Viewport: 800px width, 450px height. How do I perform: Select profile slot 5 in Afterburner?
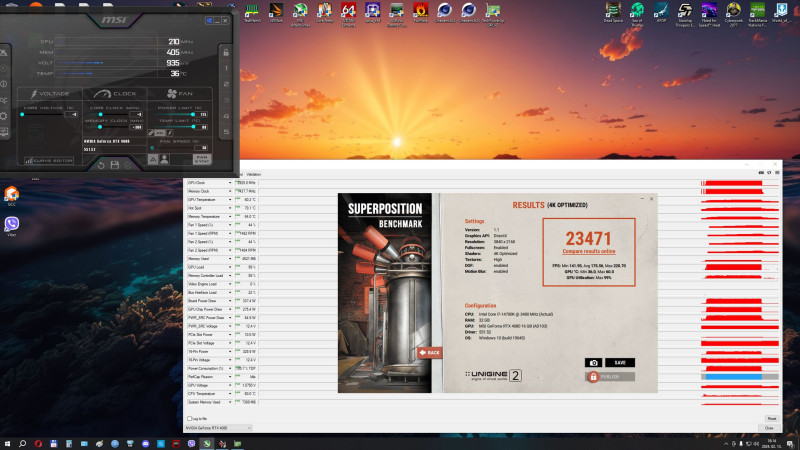point(226,132)
